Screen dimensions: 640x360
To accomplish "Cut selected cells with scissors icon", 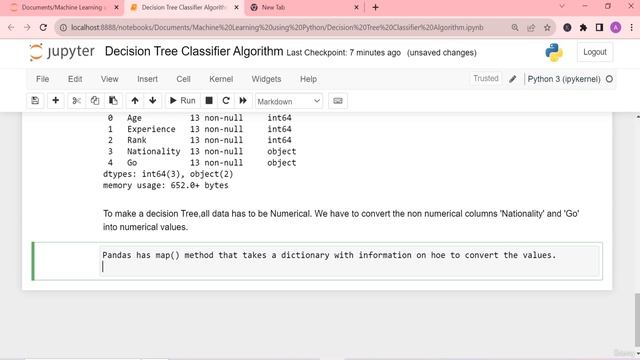I will (76, 101).
